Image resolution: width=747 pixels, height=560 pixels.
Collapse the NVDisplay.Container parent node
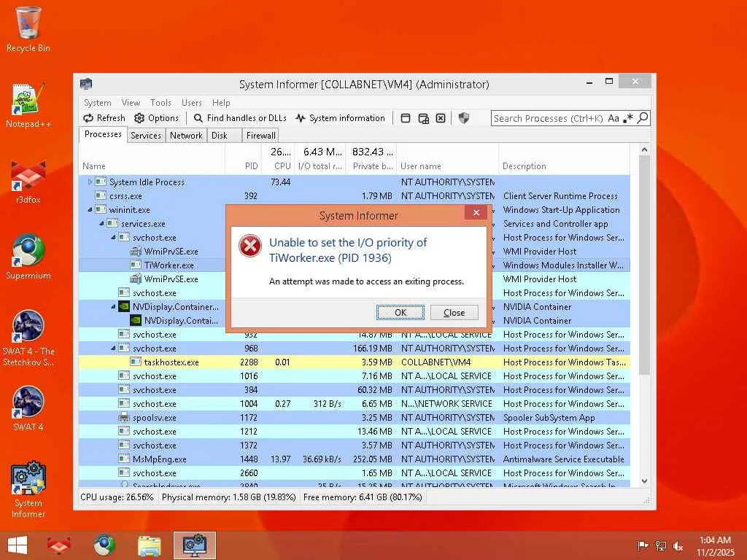113,307
